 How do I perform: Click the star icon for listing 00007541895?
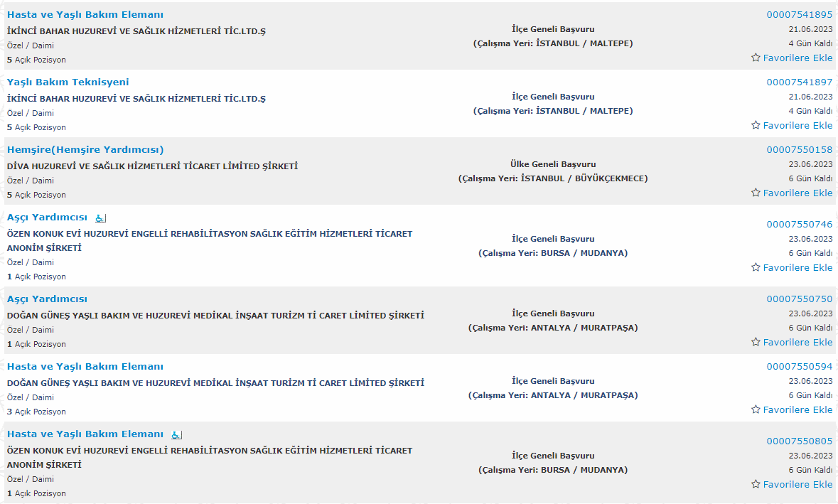coord(756,57)
